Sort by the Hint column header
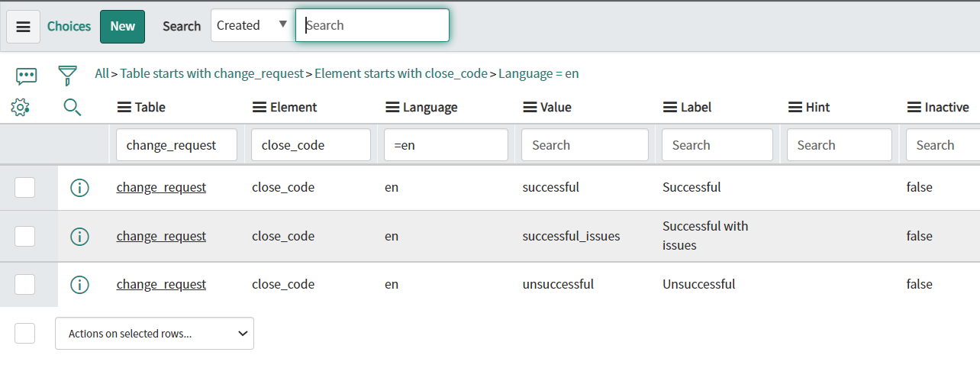980x365 pixels. pyautogui.click(x=817, y=108)
